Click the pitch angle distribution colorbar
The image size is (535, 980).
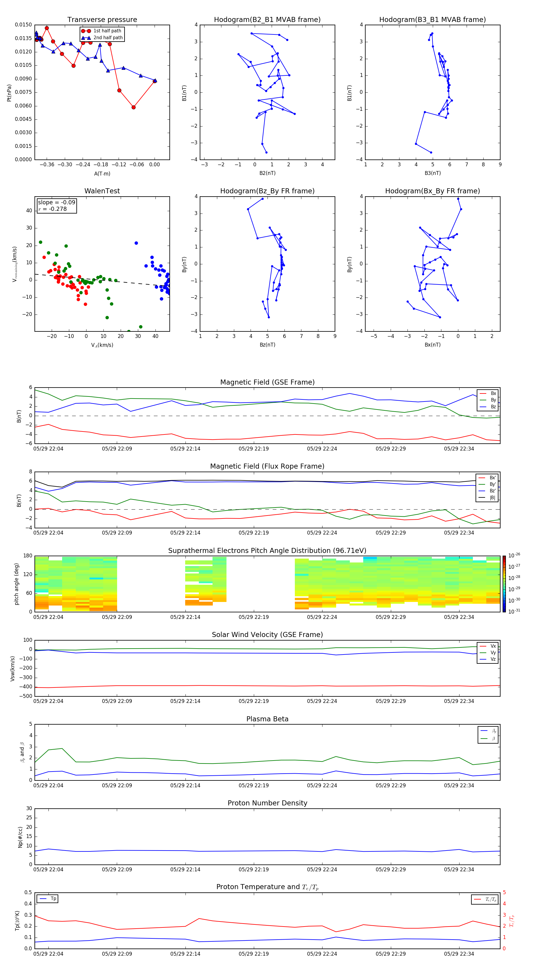504,584
